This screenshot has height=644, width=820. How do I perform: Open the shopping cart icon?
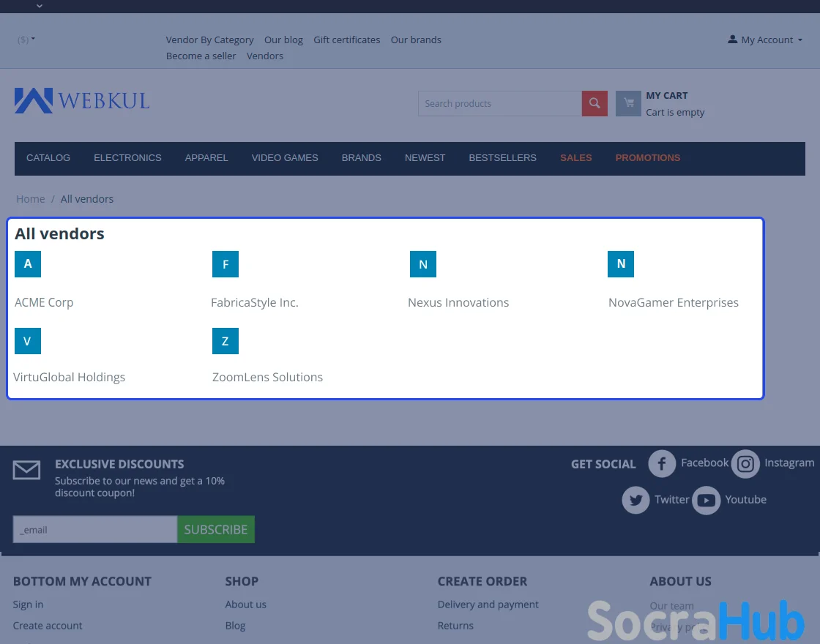click(628, 104)
